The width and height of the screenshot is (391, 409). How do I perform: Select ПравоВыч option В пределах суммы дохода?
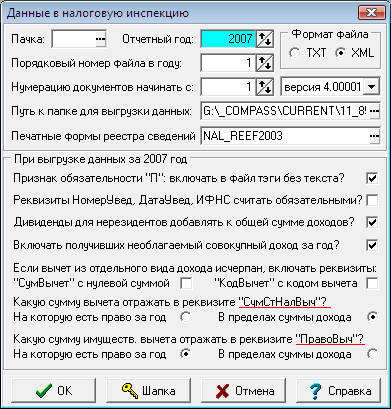point(373,354)
